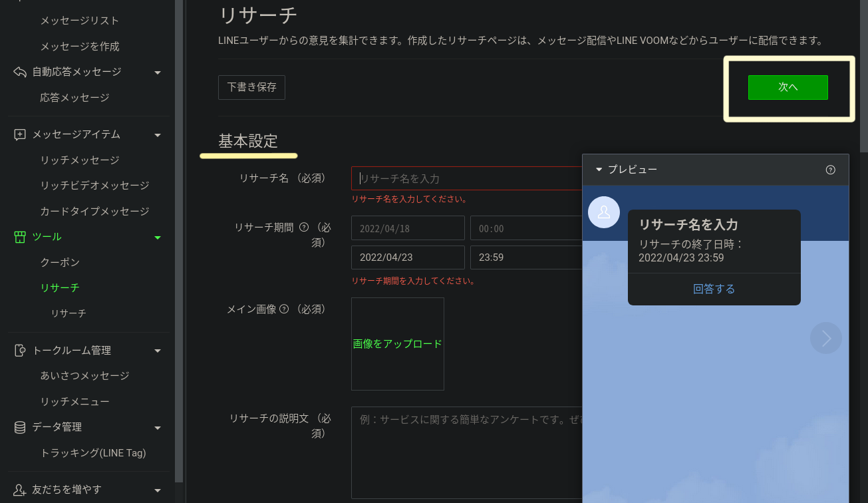Open リッチメニュー menu item
This screenshot has height=503, width=868.
[74, 402]
